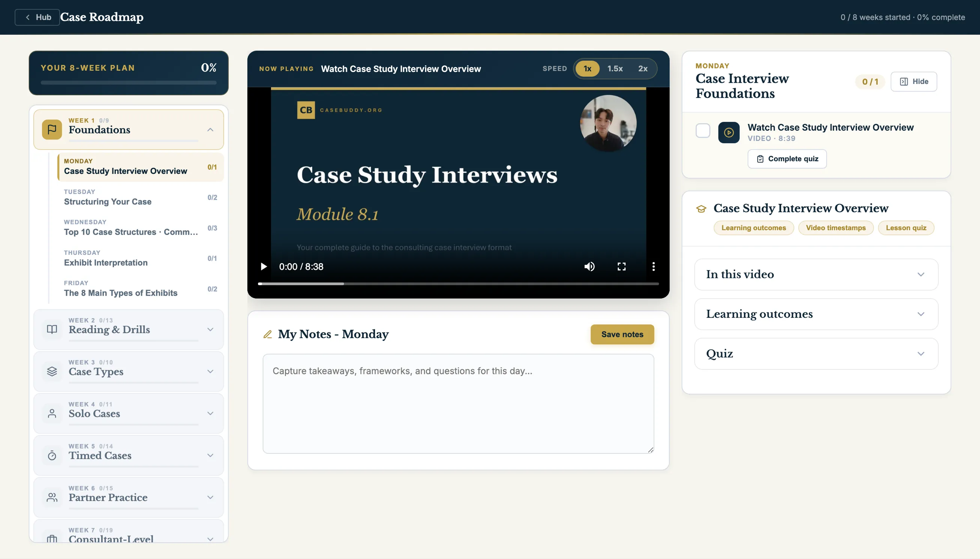
Task: Go back to Hub
Action: pyautogui.click(x=37, y=17)
